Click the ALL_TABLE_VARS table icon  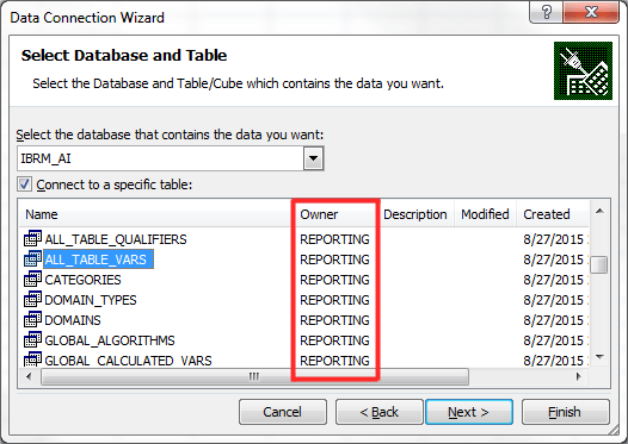coord(33,259)
